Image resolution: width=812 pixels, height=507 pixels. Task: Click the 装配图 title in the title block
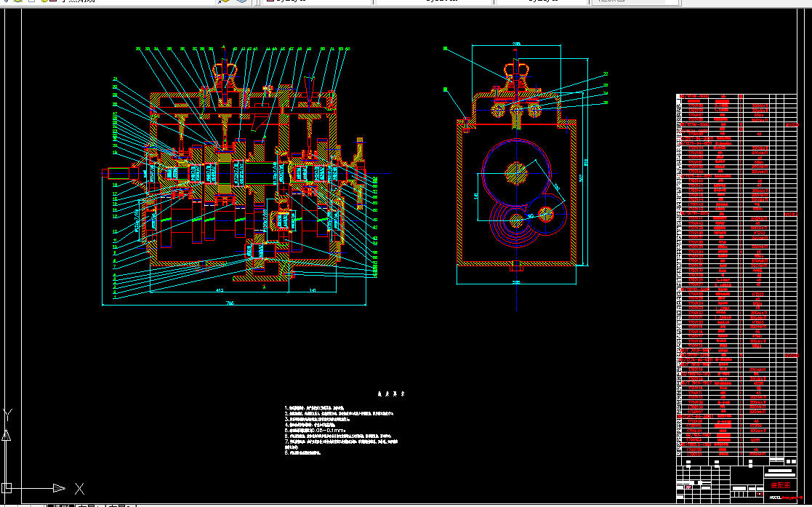(780, 486)
